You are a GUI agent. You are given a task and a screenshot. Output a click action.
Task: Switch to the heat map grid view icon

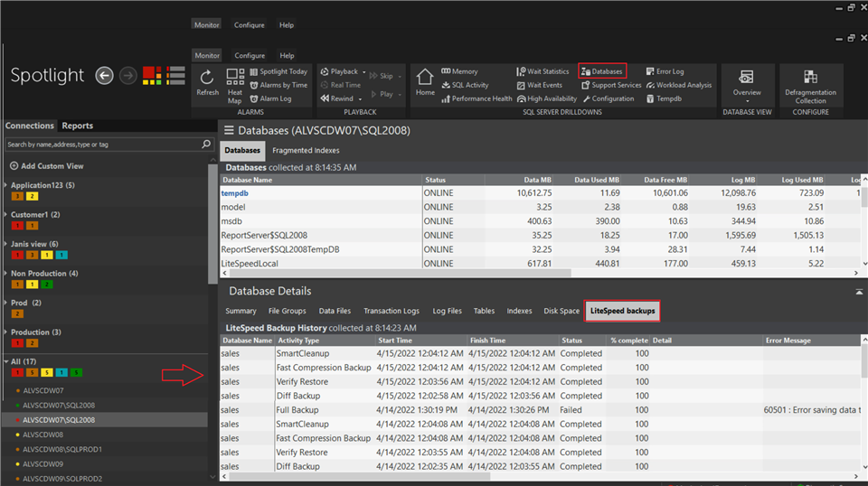[152, 76]
